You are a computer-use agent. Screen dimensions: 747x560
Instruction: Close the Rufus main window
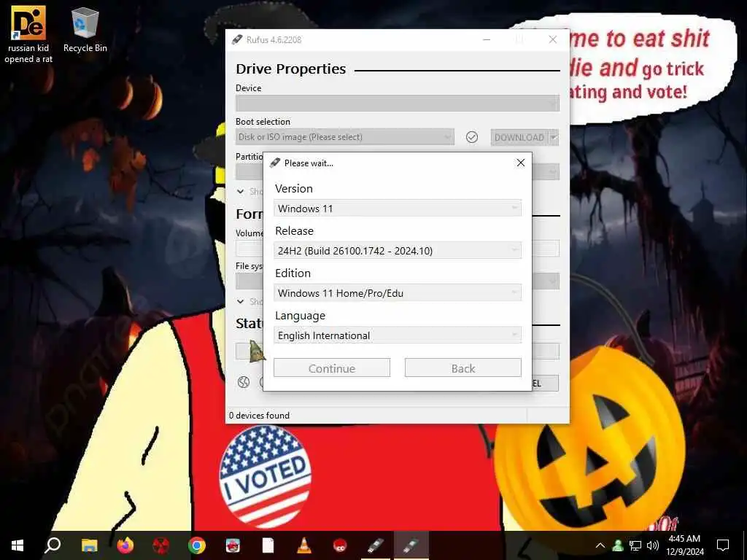coord(553,39)
